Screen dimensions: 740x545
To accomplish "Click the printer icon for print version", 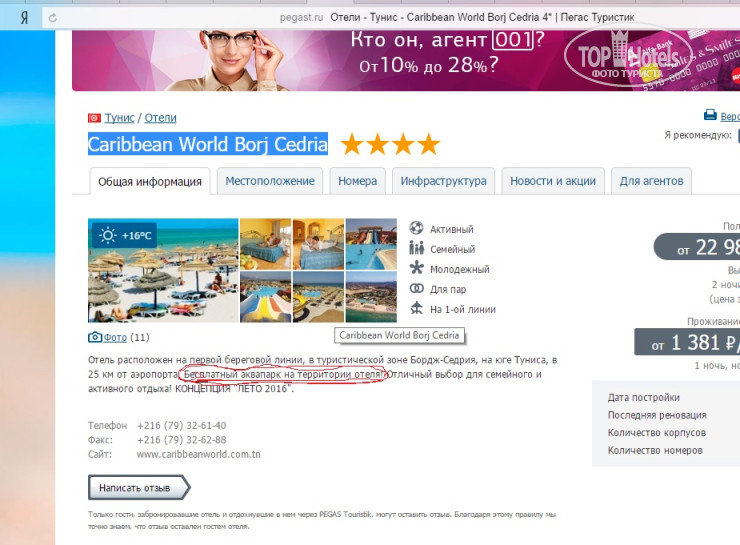I will 710,116.
